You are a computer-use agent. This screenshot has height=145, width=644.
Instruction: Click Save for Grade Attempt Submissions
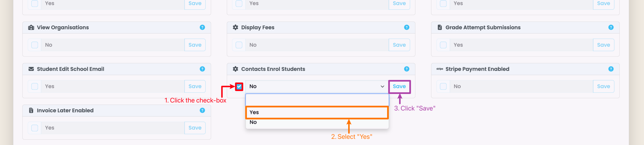[603, 45]
